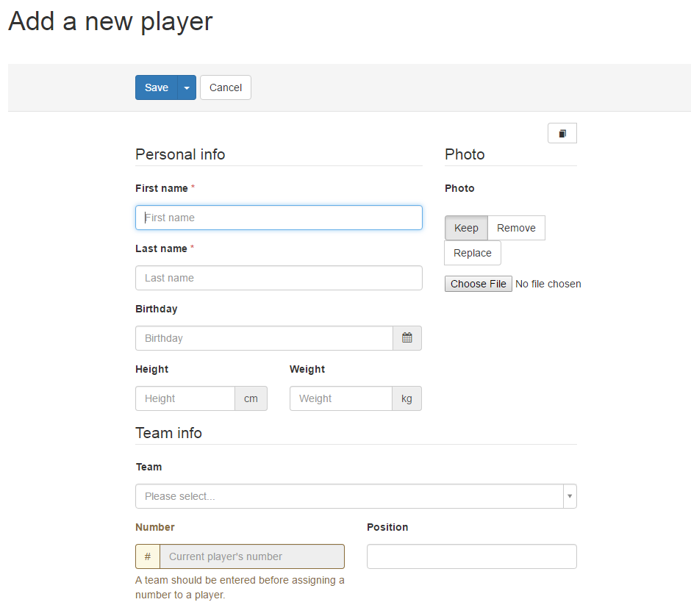The width and height of the screenshot is (691, 616).
Task: Cancel adding the new player
Action: pos(226,87)
